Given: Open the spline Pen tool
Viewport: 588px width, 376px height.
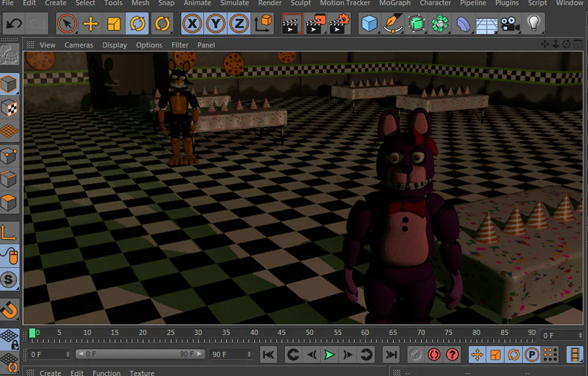Looking at the screenshot, I should click(393, 23).
